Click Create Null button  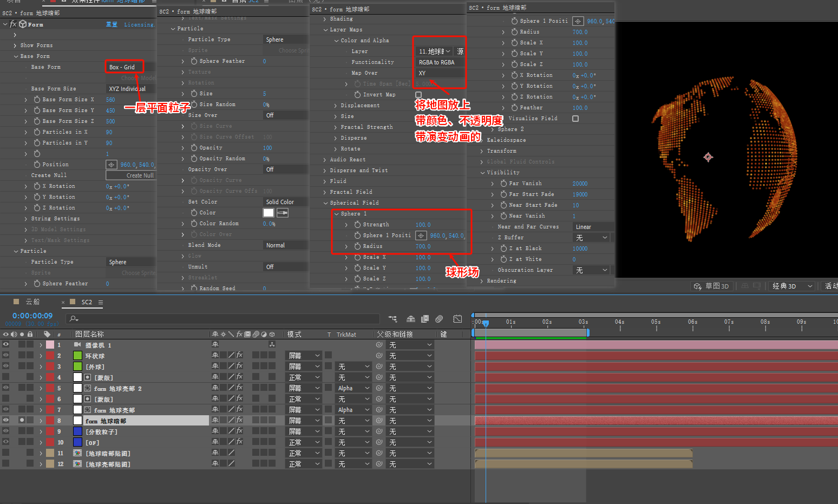point(130,175)
